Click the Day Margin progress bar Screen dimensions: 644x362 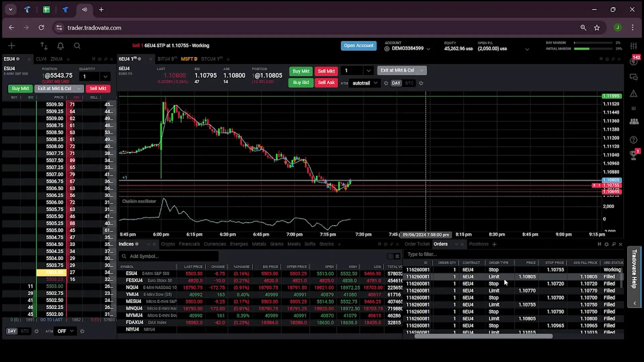point(593,43)
